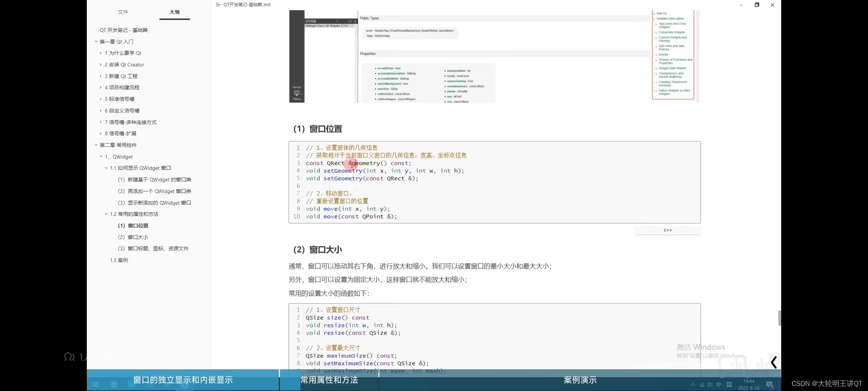
Task: Collapse the 第一章 Qt 入门 outline section
Action: point(96,42)
